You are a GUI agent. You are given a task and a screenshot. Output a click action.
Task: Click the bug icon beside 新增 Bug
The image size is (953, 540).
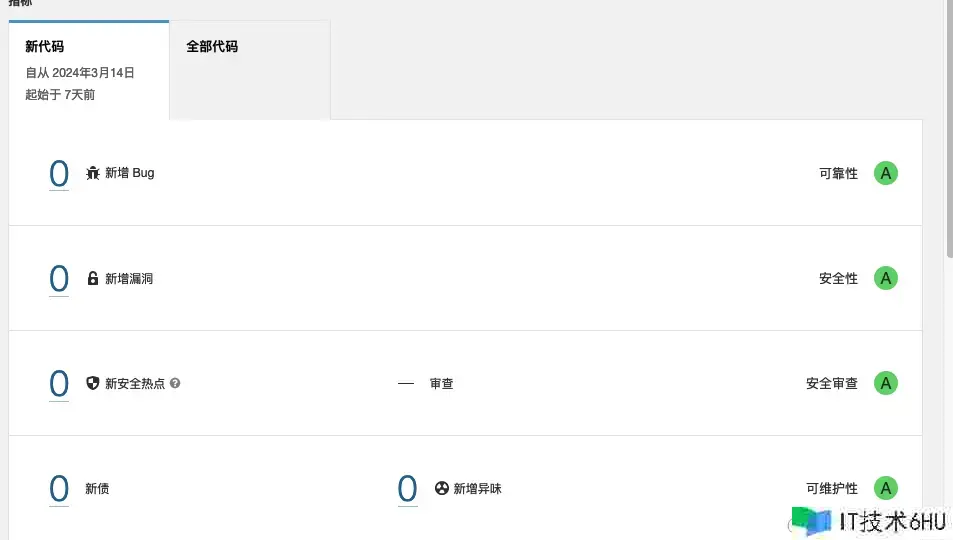click(x=92, y=173)
